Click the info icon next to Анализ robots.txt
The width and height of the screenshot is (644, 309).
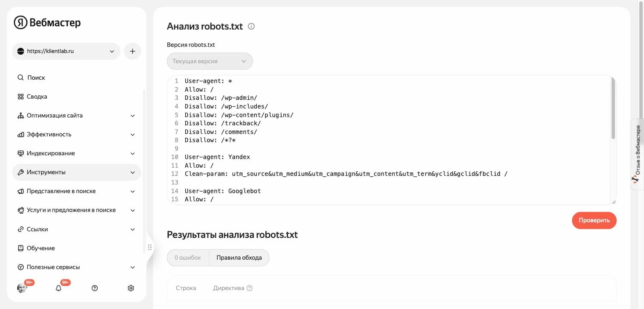(x=251, y=26)
